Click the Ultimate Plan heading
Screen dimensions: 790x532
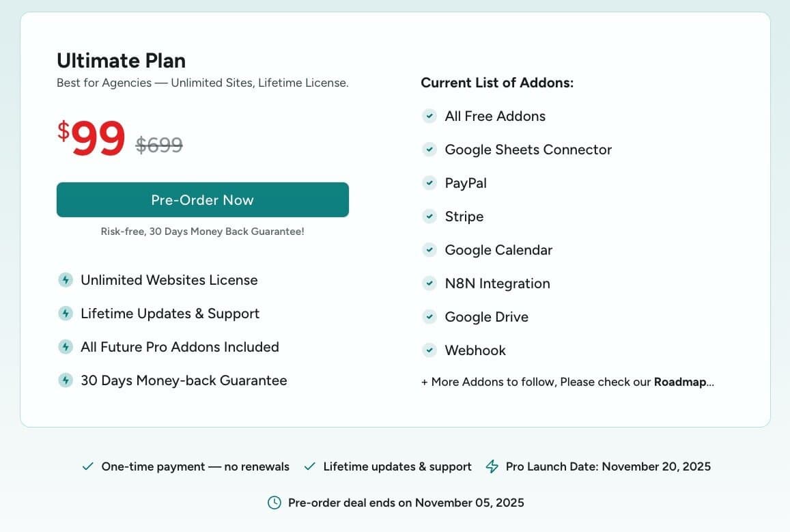121,61
